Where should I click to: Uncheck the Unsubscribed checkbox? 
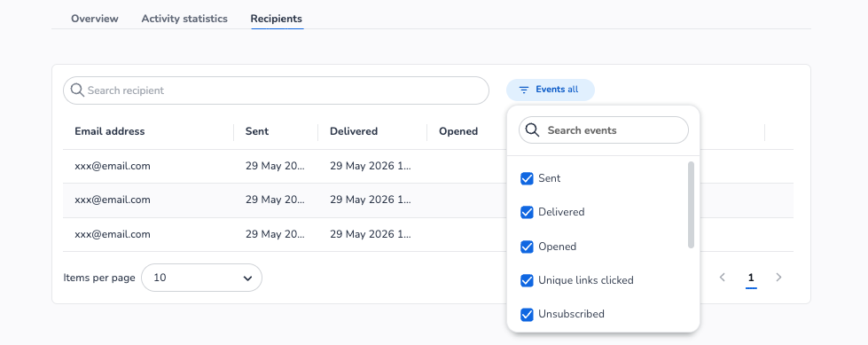pos(527,315)
